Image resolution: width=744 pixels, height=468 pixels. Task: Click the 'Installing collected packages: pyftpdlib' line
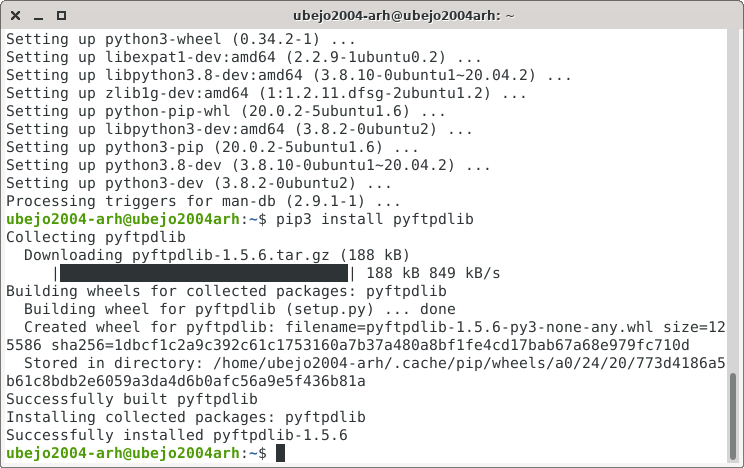click(186, 417)
